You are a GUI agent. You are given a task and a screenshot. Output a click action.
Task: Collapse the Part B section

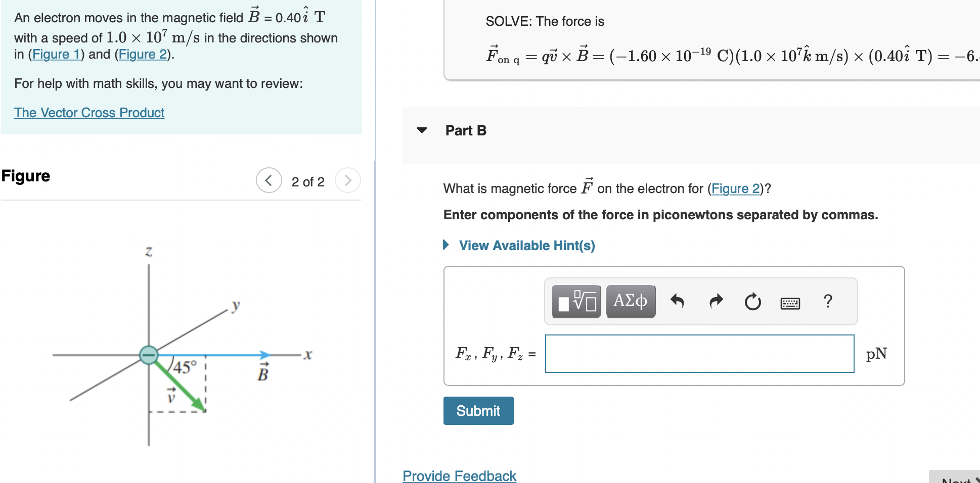click(422, 130)
